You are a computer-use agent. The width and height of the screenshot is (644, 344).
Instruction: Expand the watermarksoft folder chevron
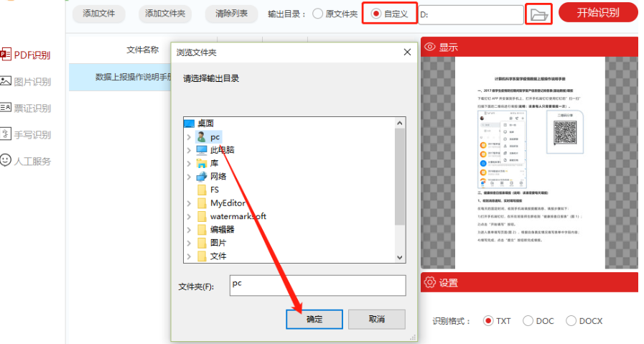click(x=189, y=217)
